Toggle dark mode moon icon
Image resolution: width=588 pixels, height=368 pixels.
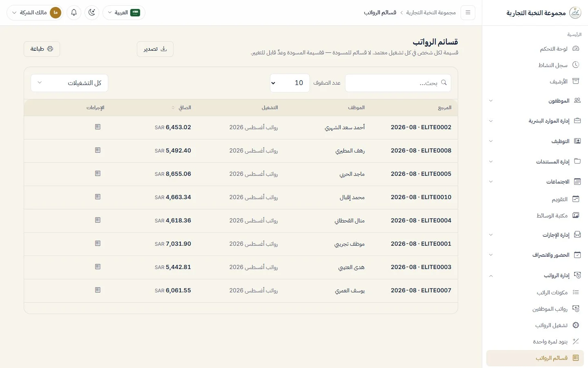pyautogui.click(x=92, y=13)
